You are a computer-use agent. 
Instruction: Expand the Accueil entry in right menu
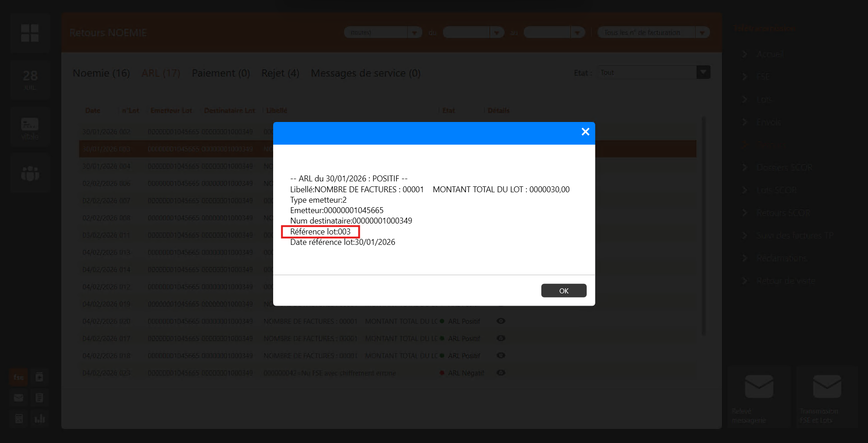pos(745,54)
